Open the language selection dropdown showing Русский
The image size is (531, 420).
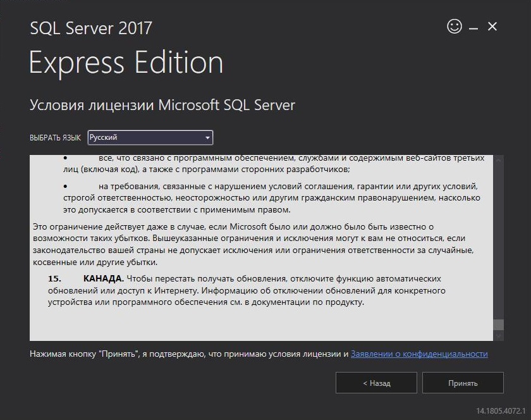150,137
